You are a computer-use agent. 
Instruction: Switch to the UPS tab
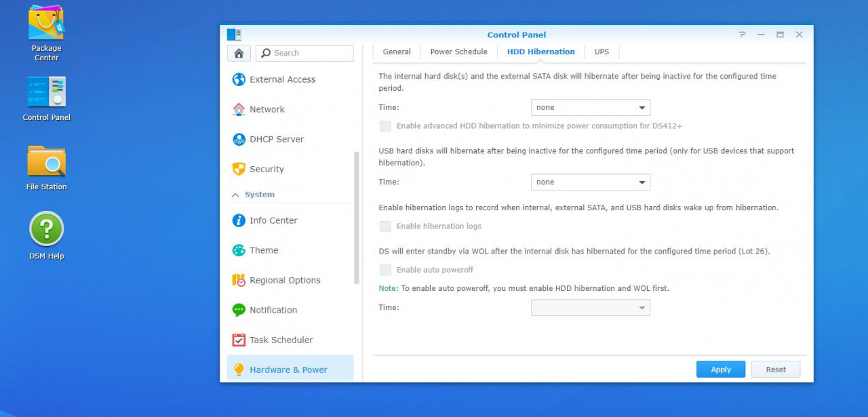601,52
